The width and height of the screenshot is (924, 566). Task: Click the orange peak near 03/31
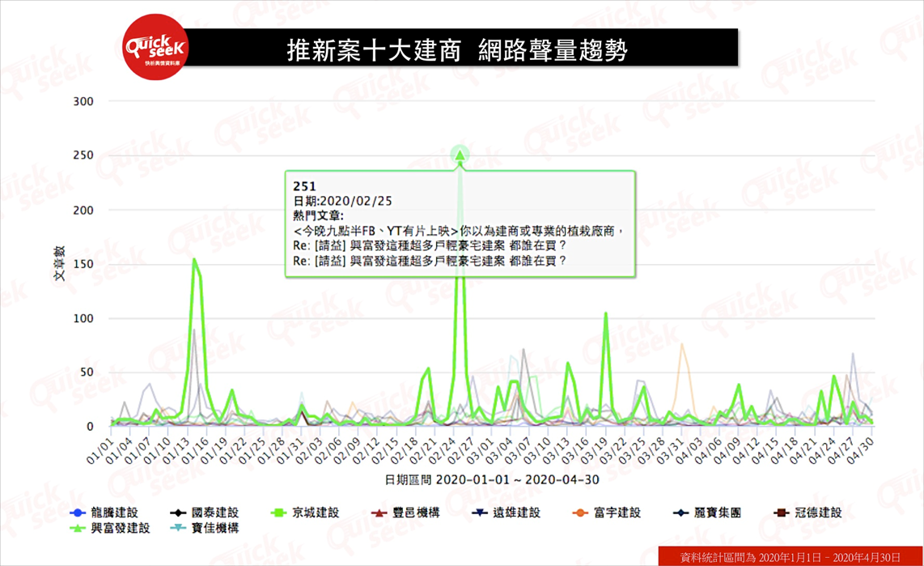(682, 344)
